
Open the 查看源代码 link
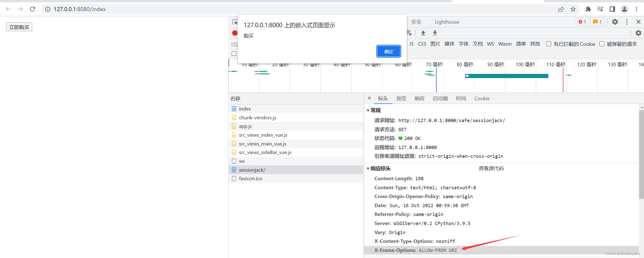491,168
